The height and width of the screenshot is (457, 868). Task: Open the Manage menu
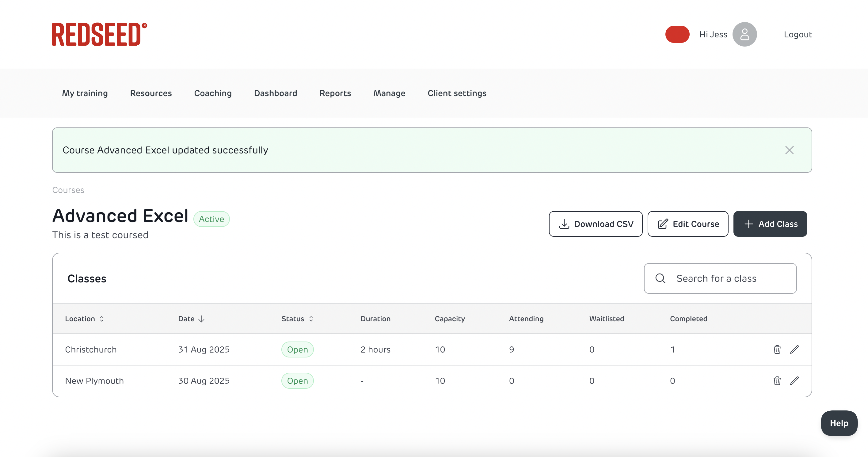(389, 93)
